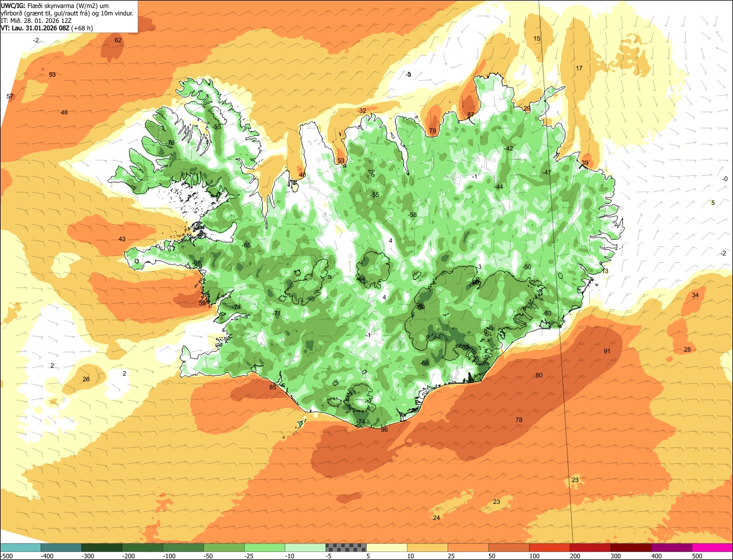Select the map value '79' on the north coast

click(x=432, y=131)
